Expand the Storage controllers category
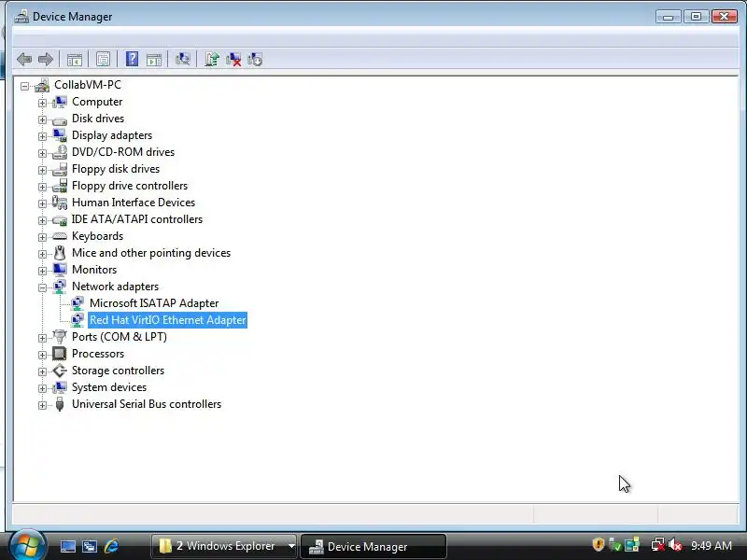Viewport: 747px width, 560px height. click(x=42, y=371)
